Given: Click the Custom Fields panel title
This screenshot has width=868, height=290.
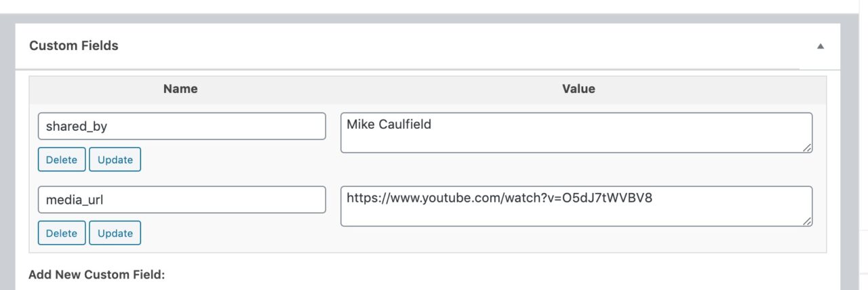Looking at the screenshot, I should [74, 46].
